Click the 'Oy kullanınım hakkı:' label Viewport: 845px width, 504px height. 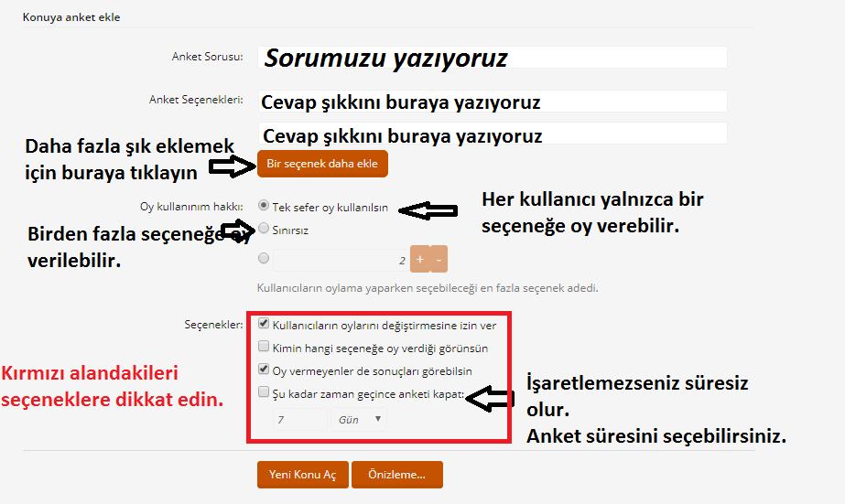pyautogui.click(x=191, y=207)
